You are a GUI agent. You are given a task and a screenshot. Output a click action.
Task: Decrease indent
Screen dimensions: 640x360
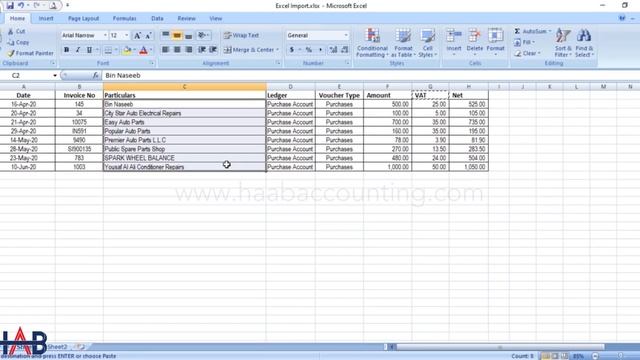[x=202, y=50]
